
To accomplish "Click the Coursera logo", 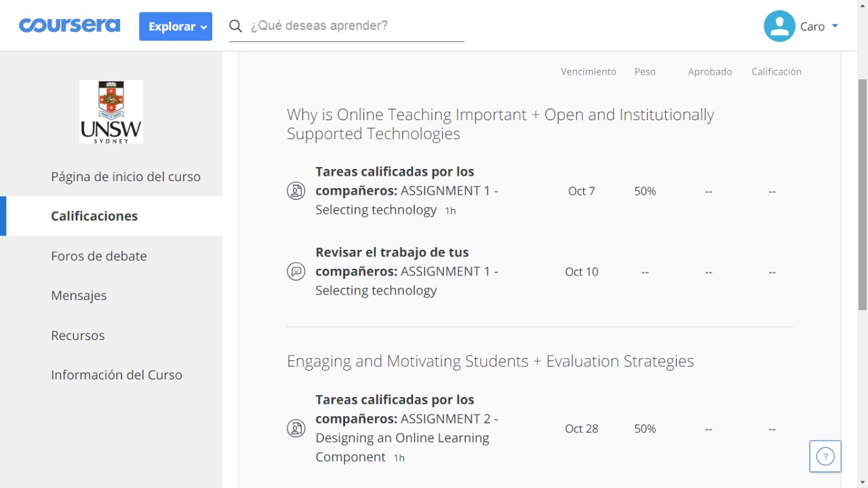I will coord(69,25).
